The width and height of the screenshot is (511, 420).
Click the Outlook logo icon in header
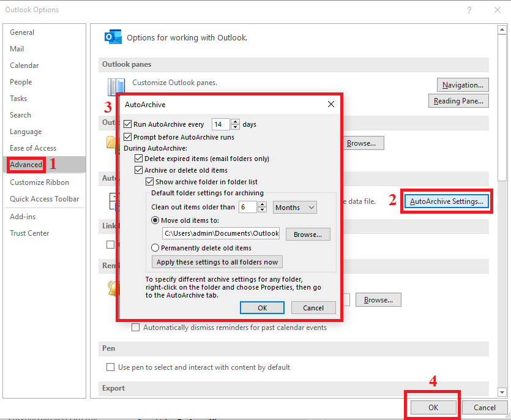[x=113, y=37]
